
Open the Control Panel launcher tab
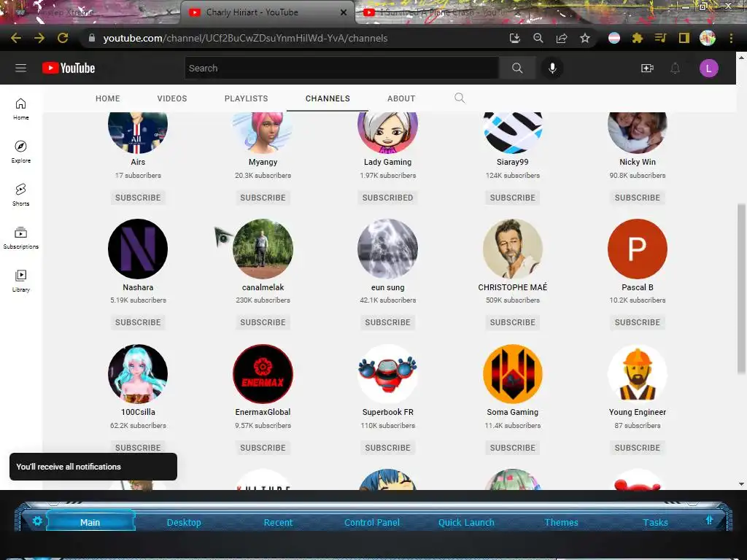point(372,522)
